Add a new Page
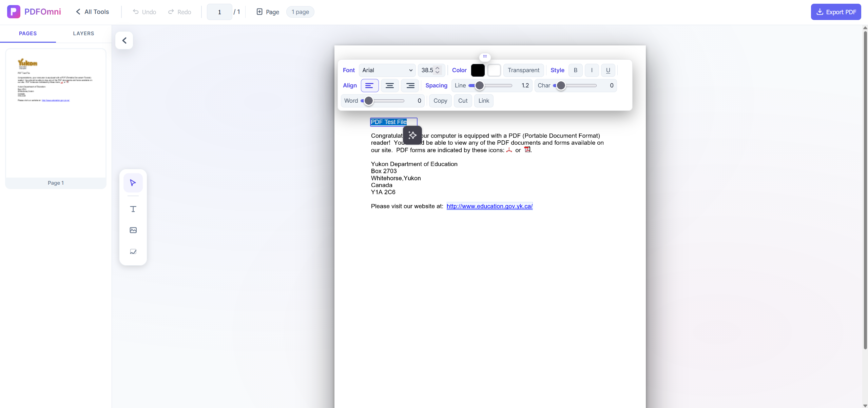This screenshot has width=868, height=408. coord(268,12)
